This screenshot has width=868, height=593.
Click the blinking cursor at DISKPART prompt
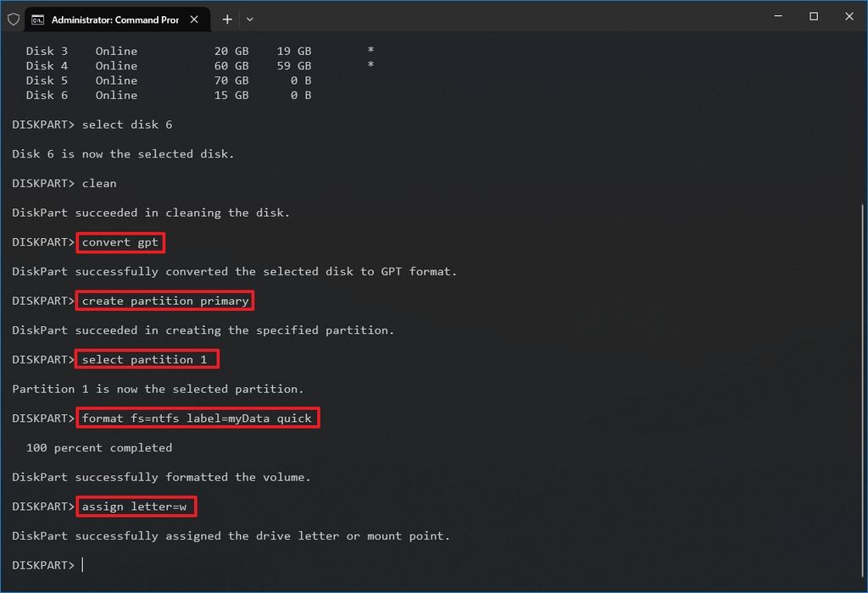coord(82,564)
